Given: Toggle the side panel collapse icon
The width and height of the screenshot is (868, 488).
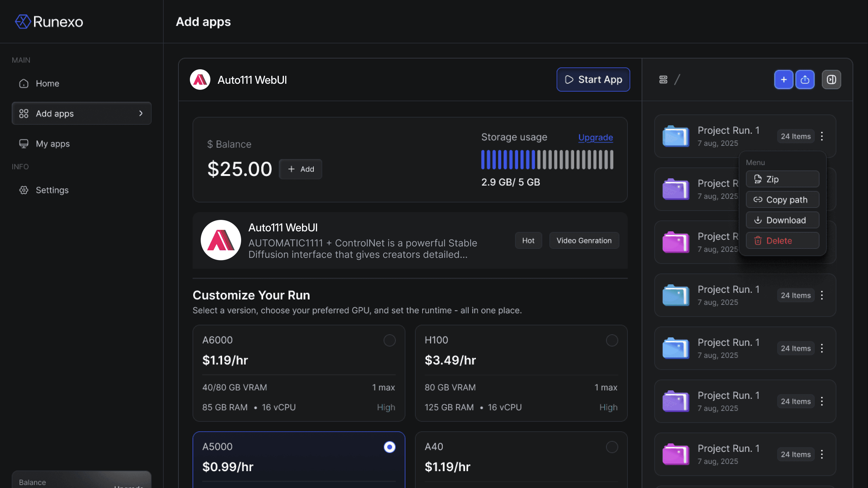Looking at the screenshot, I should click(831, 80).
